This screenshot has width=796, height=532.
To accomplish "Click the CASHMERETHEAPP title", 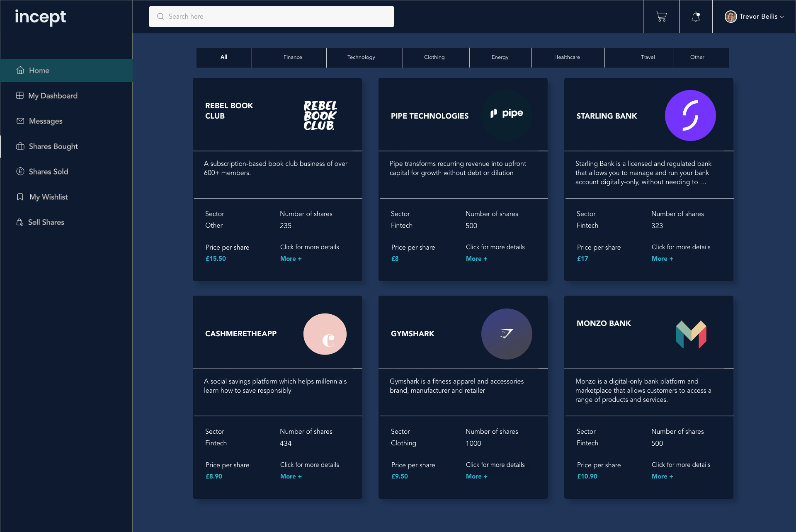I will click(x=241, y=334).
